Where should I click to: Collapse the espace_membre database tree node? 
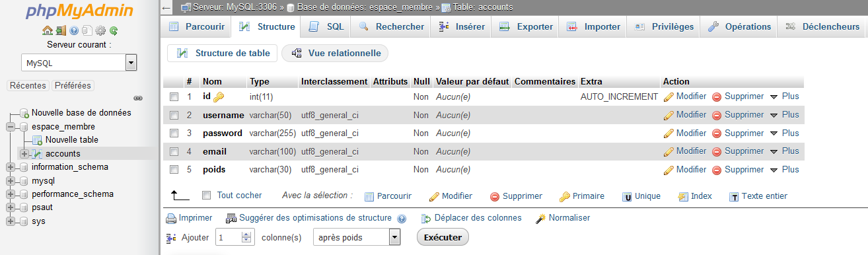[x=10, y=127]
